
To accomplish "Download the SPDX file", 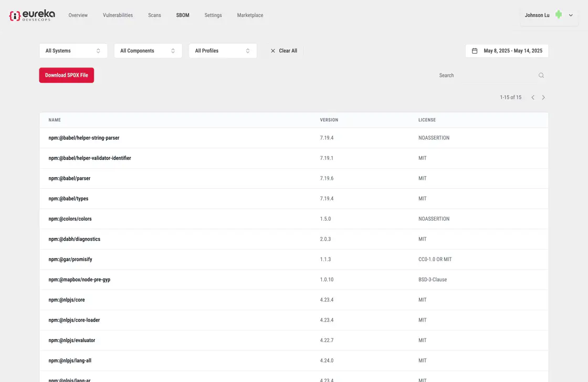I will 66,75.
